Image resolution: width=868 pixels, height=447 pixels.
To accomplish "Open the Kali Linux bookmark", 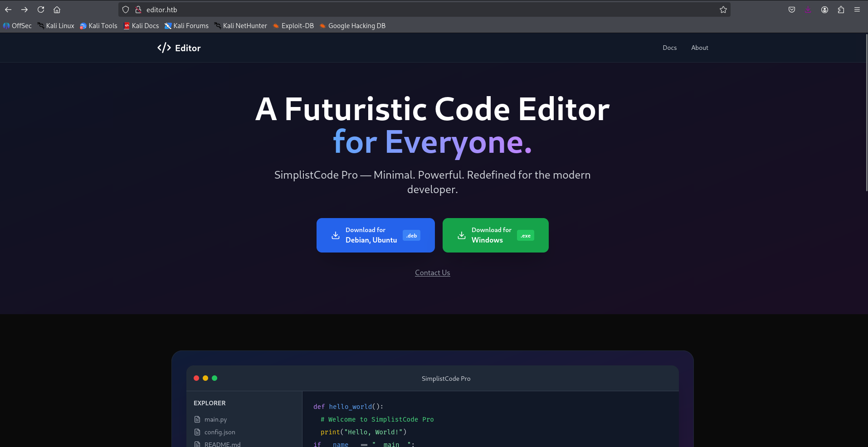I will pos(56,26).
